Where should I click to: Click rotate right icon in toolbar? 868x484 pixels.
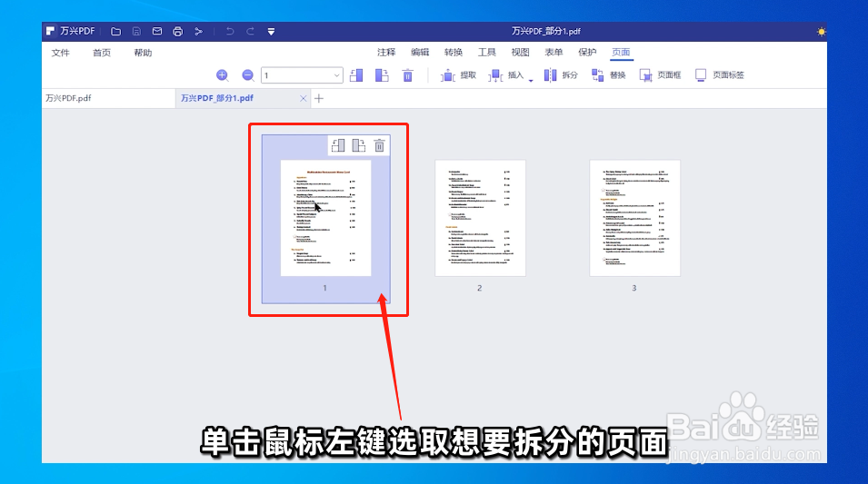[x=382, y=75]
